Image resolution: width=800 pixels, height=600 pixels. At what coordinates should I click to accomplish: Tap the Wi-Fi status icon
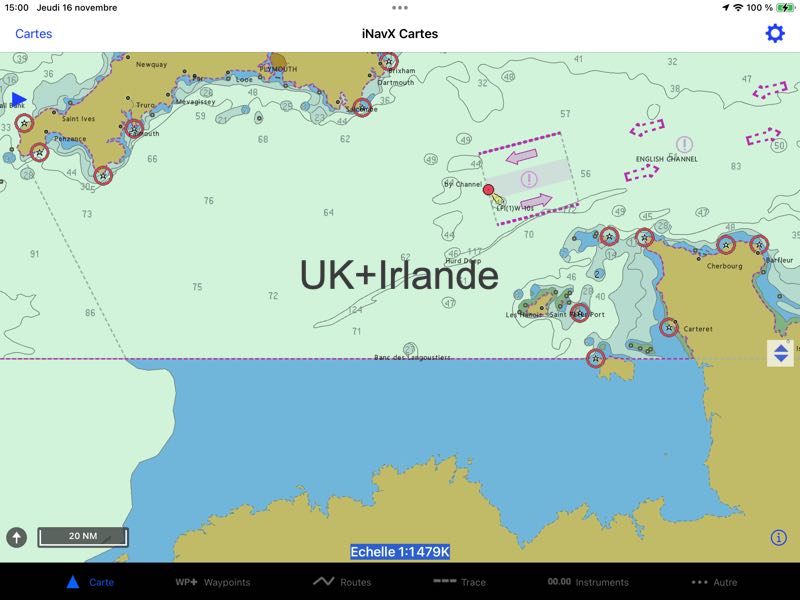point(738,8)
